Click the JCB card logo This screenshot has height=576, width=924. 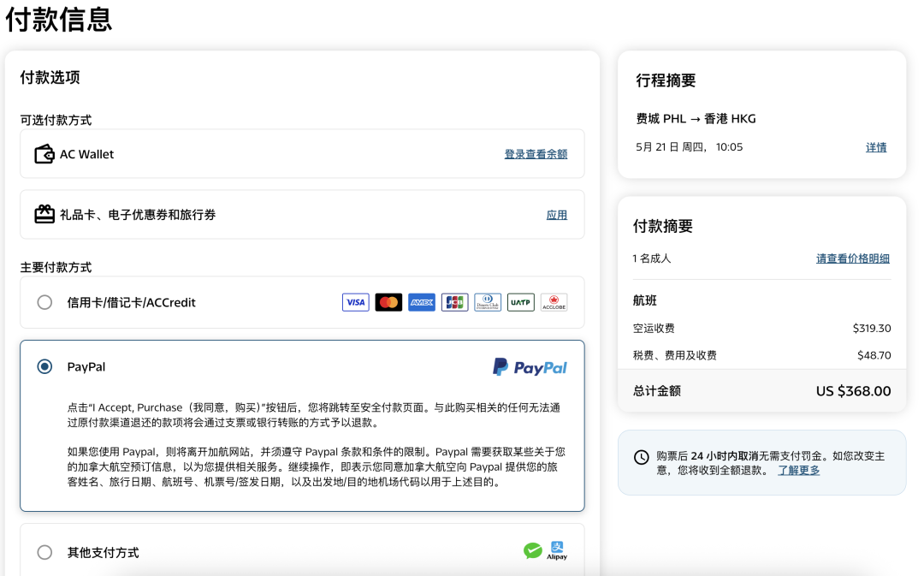(454, 302)
